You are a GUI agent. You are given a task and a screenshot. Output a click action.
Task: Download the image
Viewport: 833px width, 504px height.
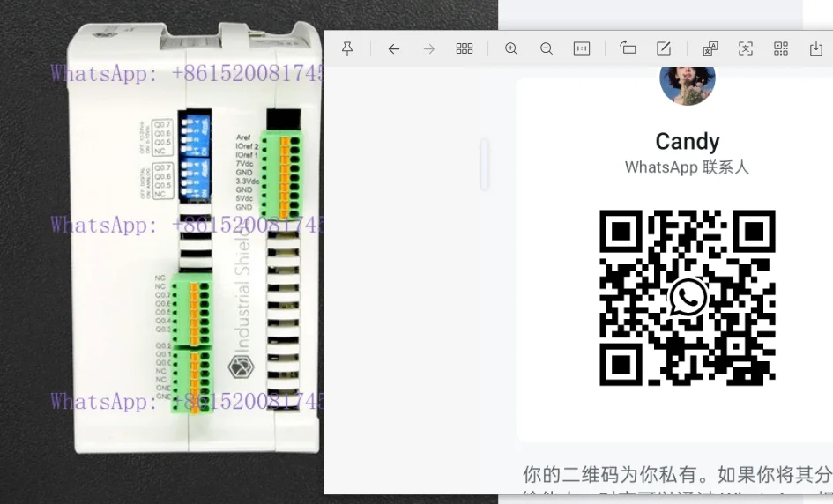816,48
